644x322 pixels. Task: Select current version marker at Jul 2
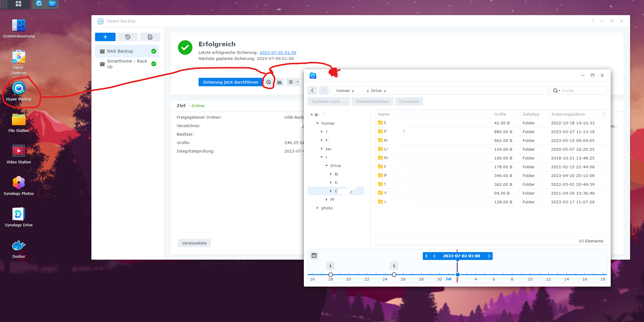coord(458,274)
